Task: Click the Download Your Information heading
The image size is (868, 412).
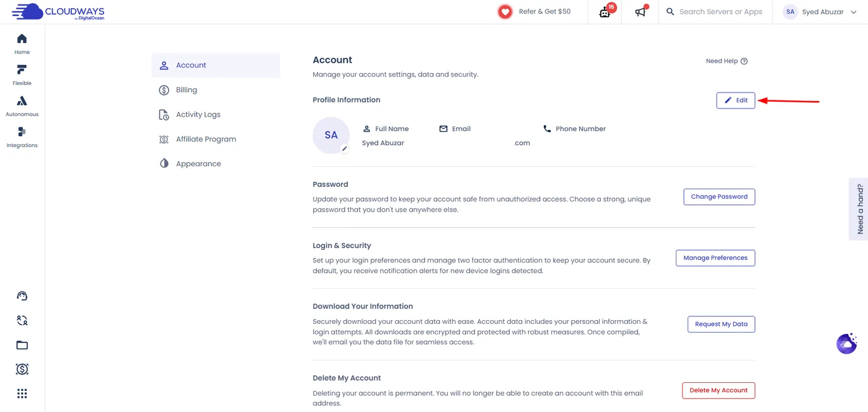Action: [x=363, y=307]
